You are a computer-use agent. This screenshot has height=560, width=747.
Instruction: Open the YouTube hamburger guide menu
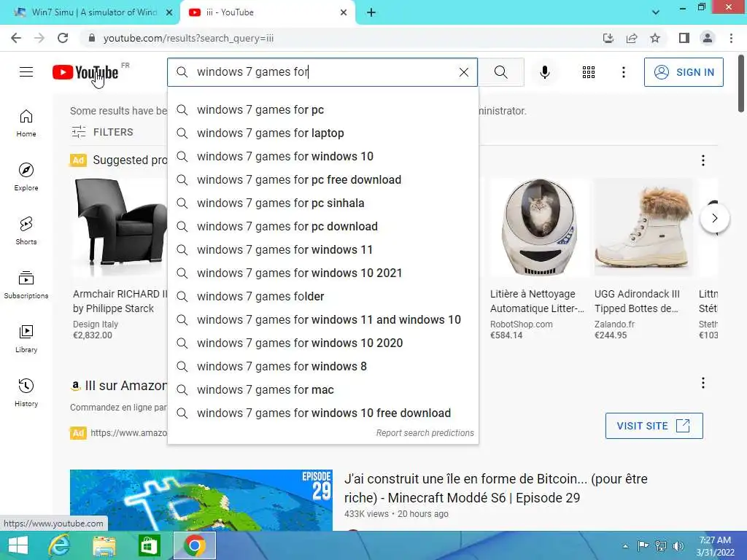[26, 72]
